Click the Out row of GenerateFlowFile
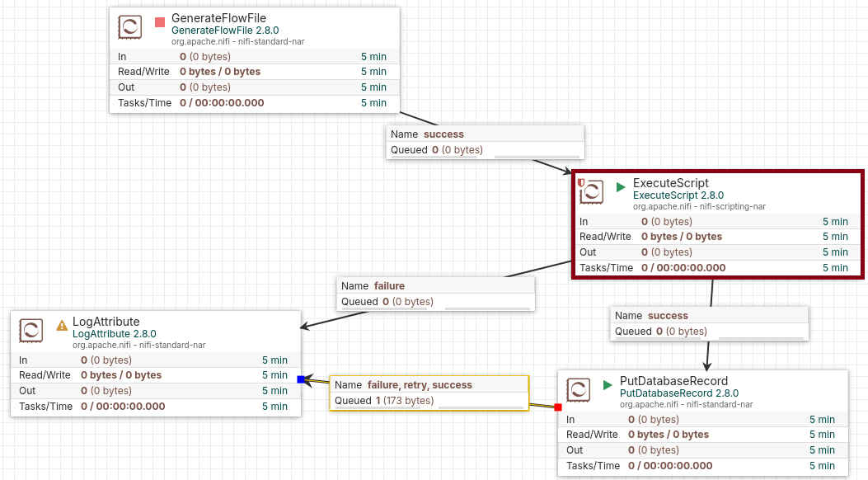This screenshot has width=868, height=480. 254,87
